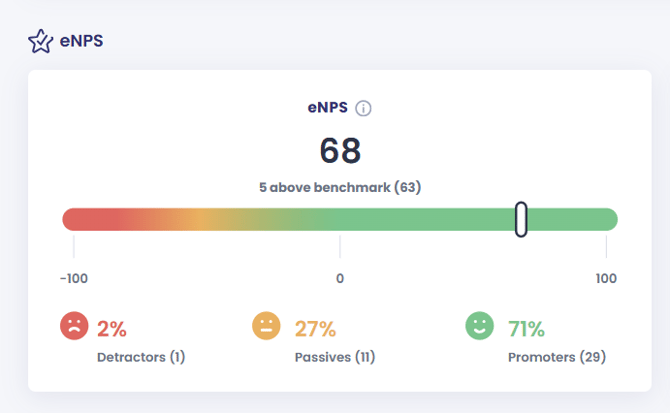Click the -100 scale label
Viewport: 670px width, 413px height.
click(x=75, y=278)
